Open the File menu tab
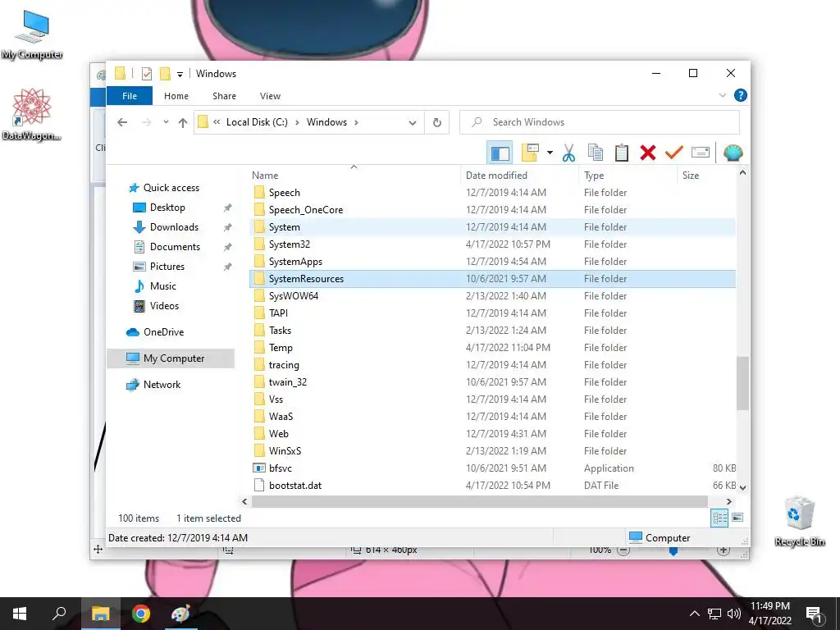This screenshot has width=840, height=630. (130, 96)
